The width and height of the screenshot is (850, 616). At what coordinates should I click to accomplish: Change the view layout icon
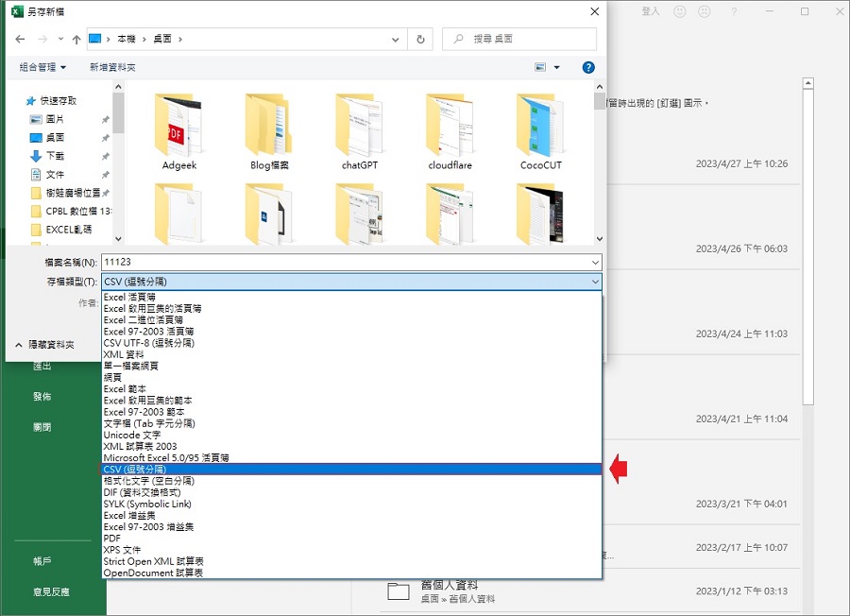pyautogui.click(x=541, y=68)
